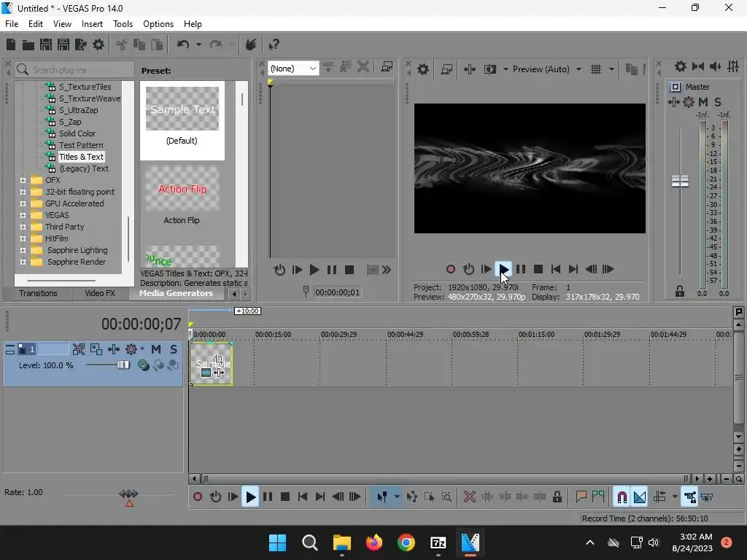Select the Normal edit tool in timeline toolbar
This screenshot has height=560, width=747.
382,497
